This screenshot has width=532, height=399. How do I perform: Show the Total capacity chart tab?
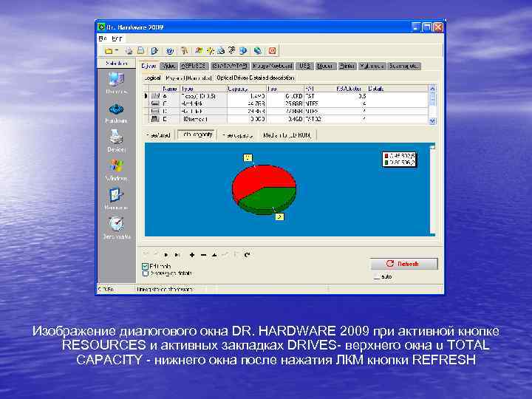[197, 134]
